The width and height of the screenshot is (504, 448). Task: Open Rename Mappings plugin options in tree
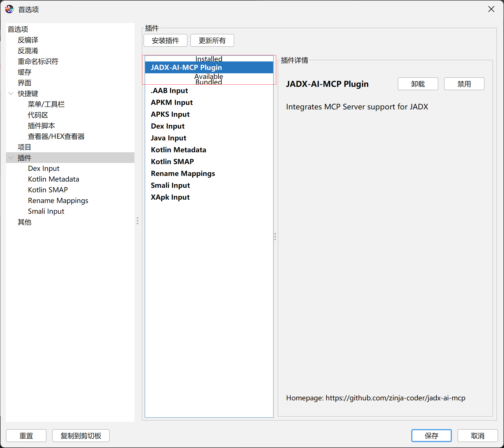58,201
